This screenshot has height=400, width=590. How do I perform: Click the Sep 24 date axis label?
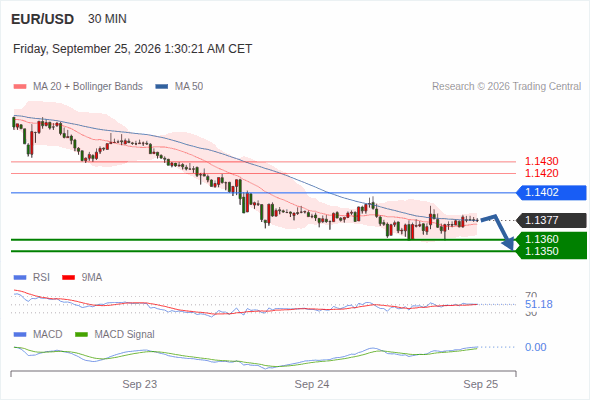[x=312, y=385]
